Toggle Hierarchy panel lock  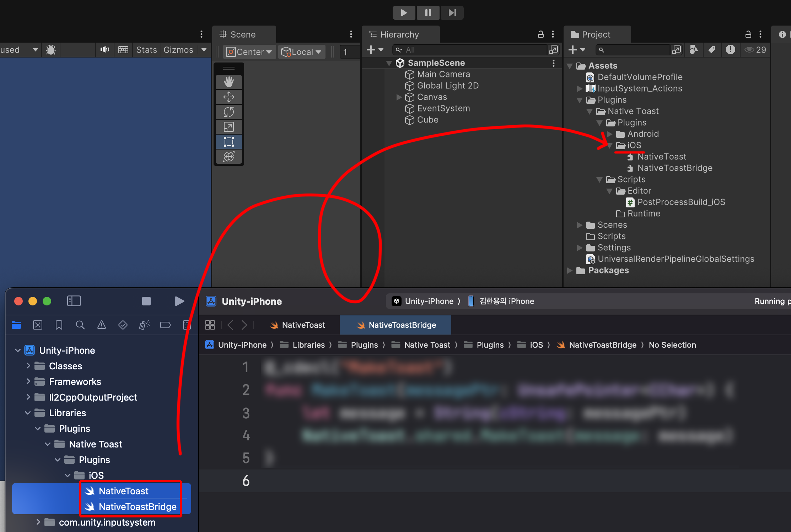(x=540, y=34)
